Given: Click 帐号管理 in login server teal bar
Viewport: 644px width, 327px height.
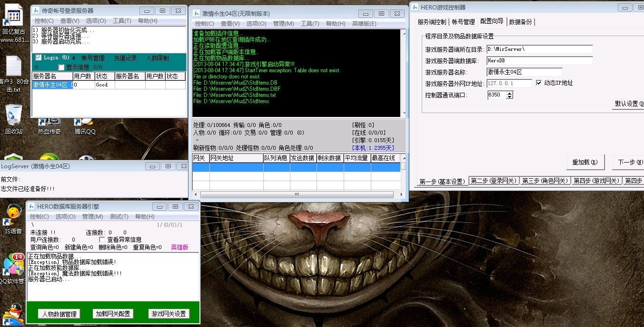Looking at the screenshot, I should [93, 58].
